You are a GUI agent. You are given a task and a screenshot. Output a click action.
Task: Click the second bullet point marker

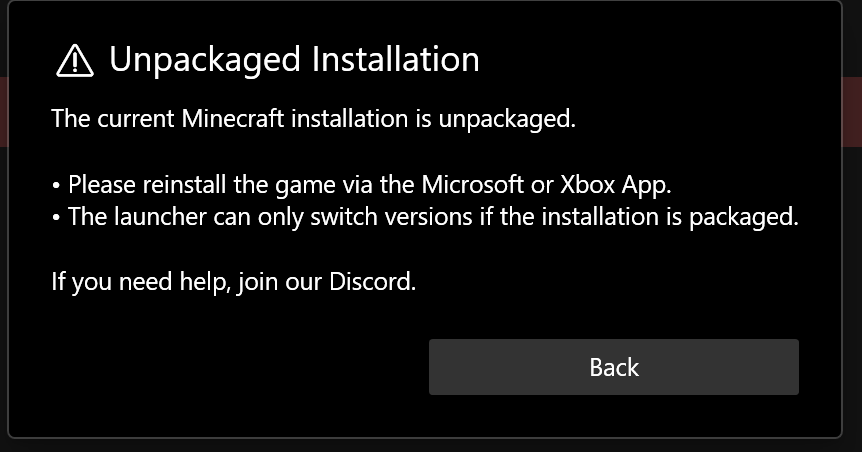tap(57, 218)
